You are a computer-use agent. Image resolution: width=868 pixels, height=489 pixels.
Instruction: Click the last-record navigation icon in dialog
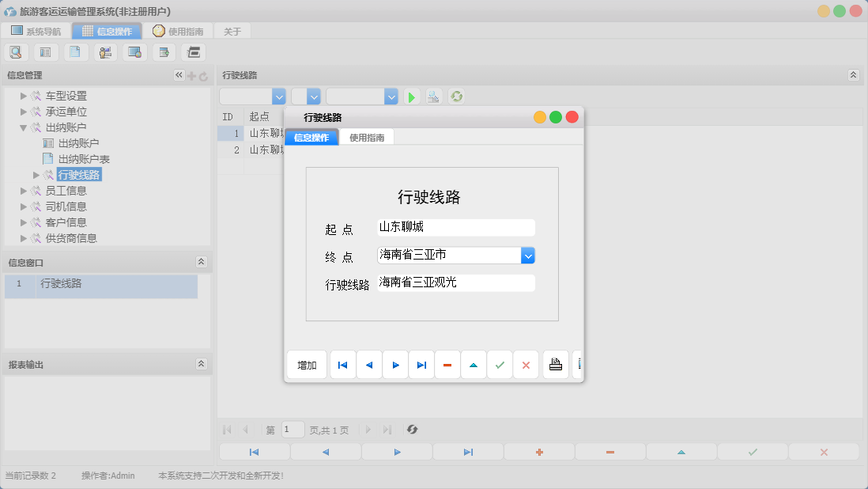[421, 365]
